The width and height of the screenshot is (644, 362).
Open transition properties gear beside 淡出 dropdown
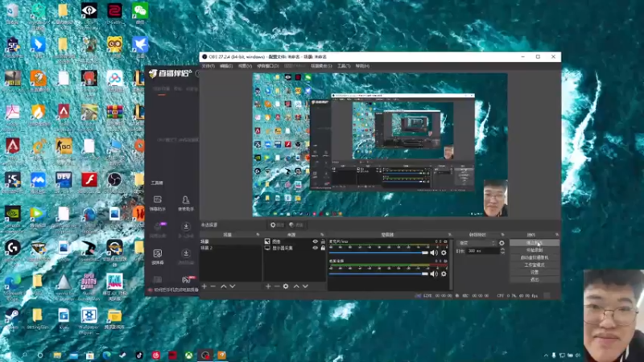(502, 243)
